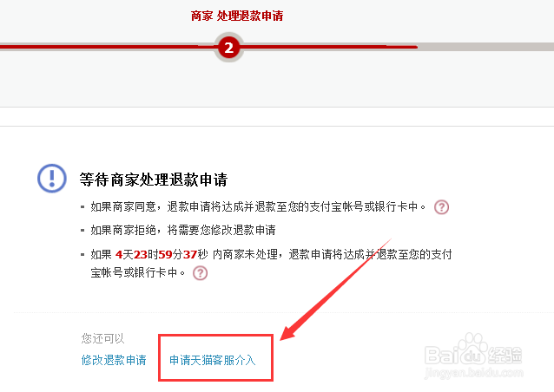Open 修改退款申请 link
This screenshot has width=554, height=392.
[114, 360]
